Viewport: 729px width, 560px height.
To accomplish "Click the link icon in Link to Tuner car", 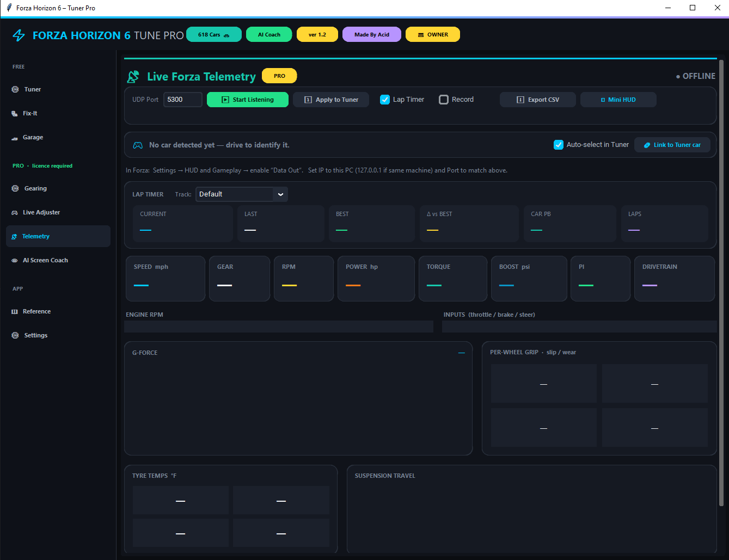I will 647,145.
